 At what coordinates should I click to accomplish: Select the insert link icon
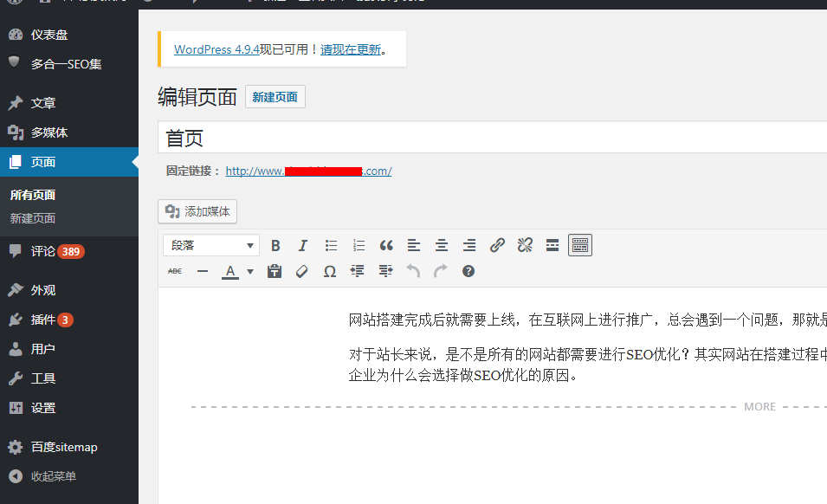(x=497, y=245)
